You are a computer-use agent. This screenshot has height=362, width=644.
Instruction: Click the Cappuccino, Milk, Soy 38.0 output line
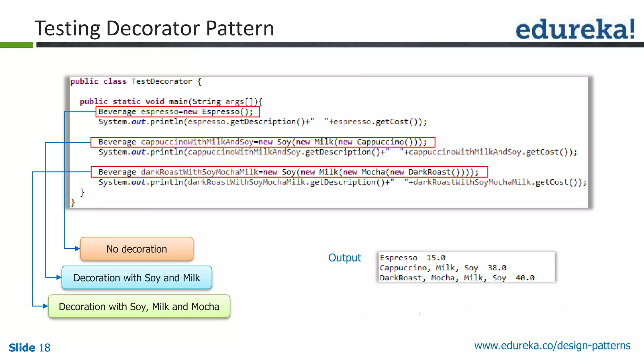[443, 268]
